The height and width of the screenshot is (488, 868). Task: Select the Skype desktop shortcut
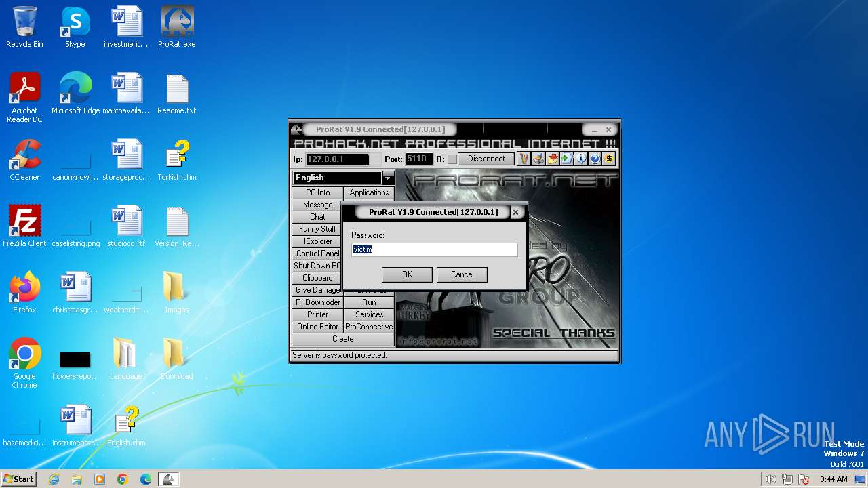click(75, 28)
